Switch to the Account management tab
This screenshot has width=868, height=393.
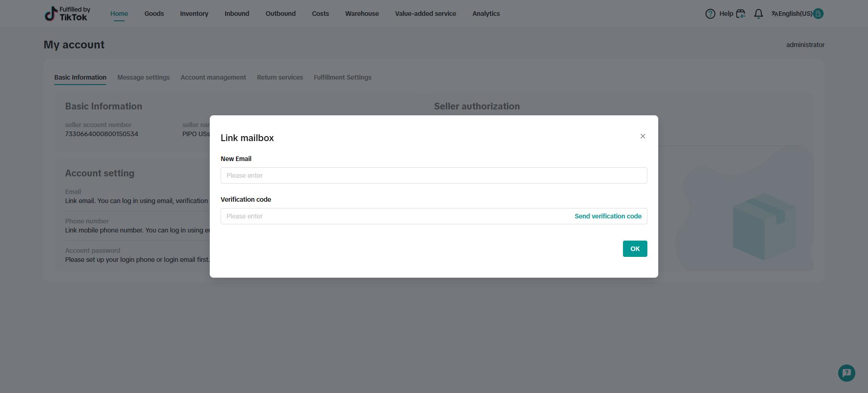[213, 77]
